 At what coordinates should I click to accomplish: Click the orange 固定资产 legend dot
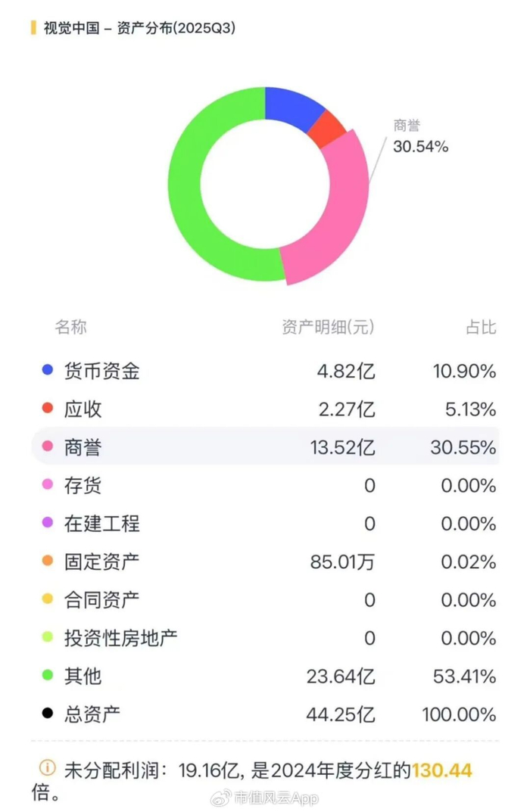(48, 562)
